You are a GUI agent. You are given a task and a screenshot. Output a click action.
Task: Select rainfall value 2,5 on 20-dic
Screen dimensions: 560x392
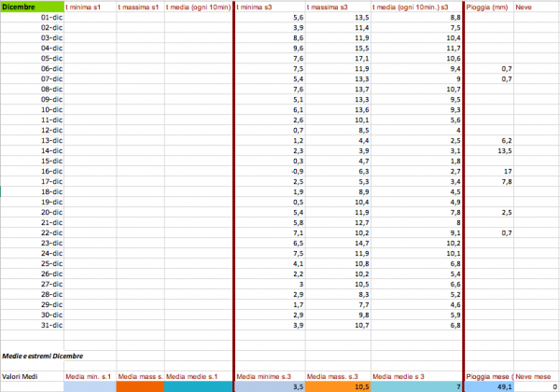pos(489,212)
